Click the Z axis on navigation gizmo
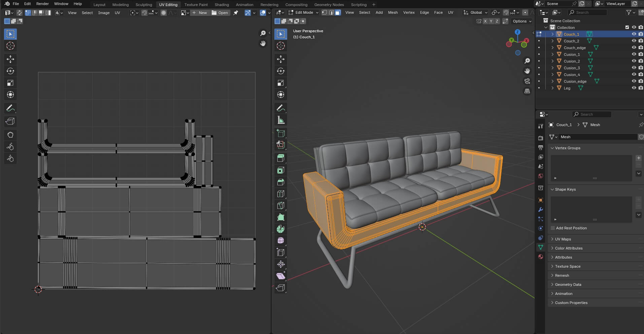This screenshot has height=334, width=644. [x=517, y=32]
